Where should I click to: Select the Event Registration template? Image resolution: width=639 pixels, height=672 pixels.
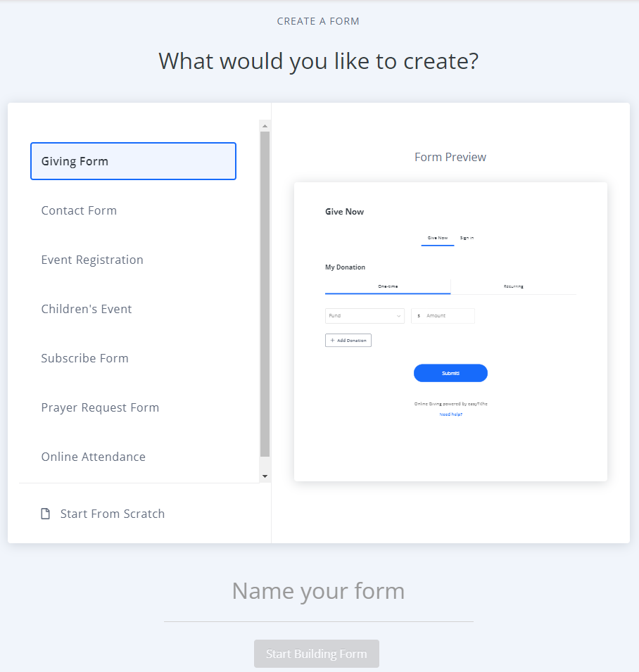92,260
